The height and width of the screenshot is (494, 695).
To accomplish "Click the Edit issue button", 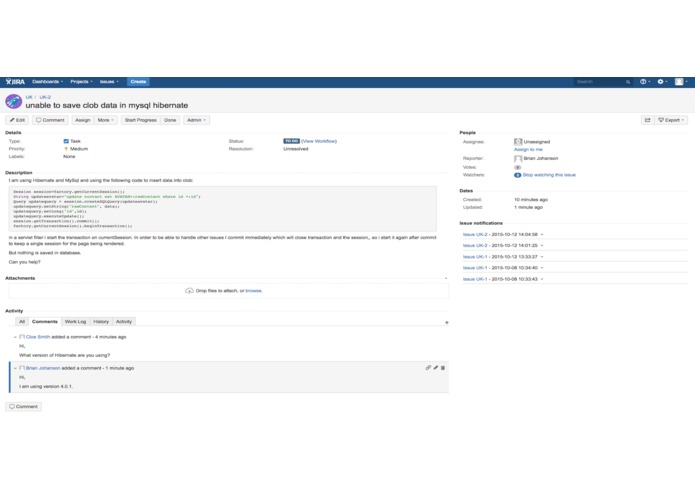I will tap(17, 120).
